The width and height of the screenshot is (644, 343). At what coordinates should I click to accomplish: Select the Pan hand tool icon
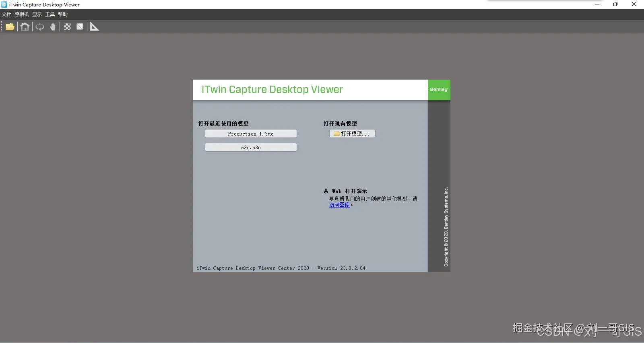(53, 27)
